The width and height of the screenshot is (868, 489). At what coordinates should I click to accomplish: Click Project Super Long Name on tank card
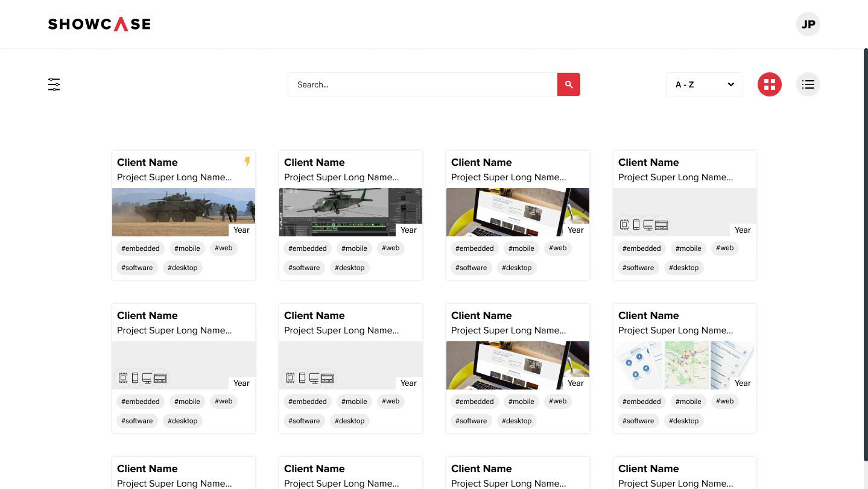[174, 177]
